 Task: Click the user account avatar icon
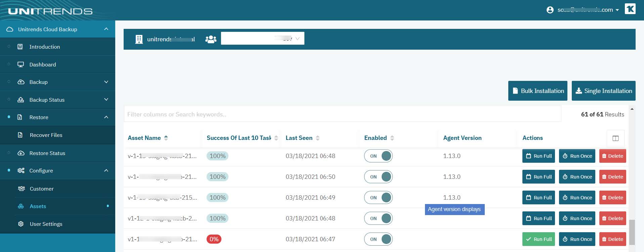(550, 10)
